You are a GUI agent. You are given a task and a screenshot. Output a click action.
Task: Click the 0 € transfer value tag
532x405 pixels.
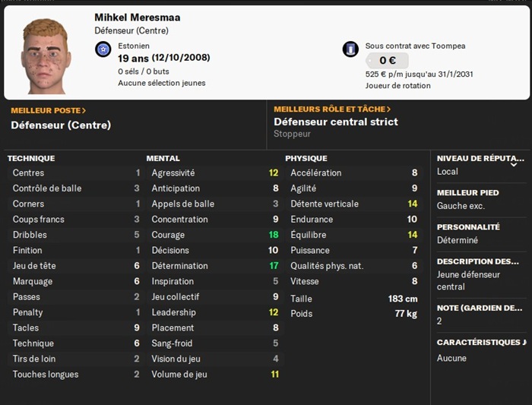click(x=387, y=61)
